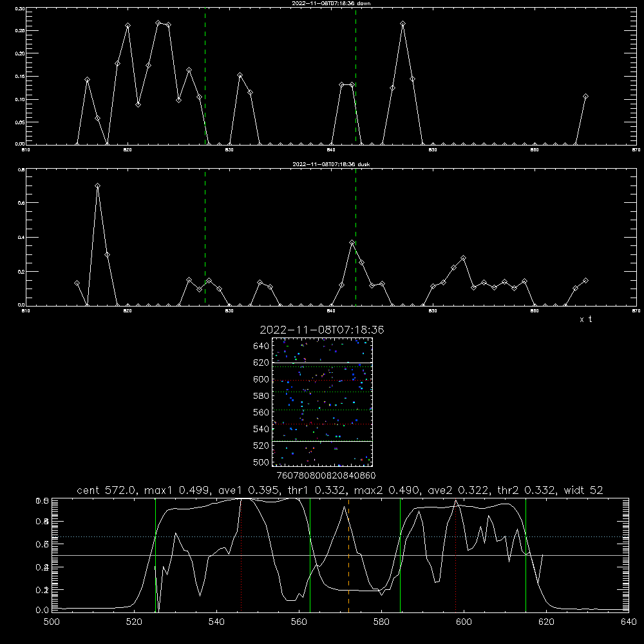Click the 500 label on the scatter image y-axis
The width and height of the screenshot is (644, 644).
pos(261,462)
